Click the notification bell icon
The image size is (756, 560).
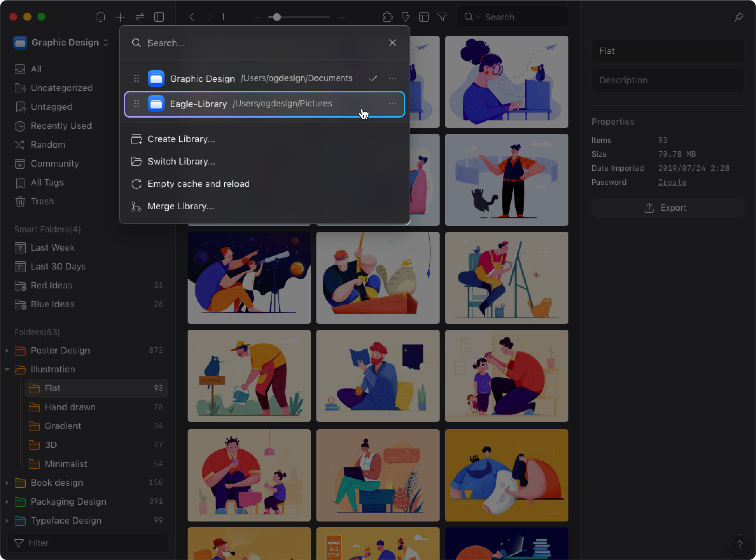[x=100, y=16]
